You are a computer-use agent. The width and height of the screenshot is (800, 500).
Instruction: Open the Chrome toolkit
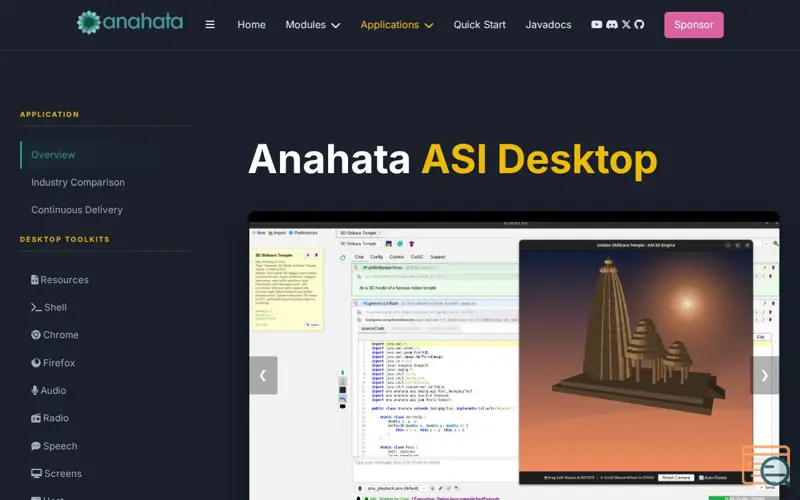(55, 335)
